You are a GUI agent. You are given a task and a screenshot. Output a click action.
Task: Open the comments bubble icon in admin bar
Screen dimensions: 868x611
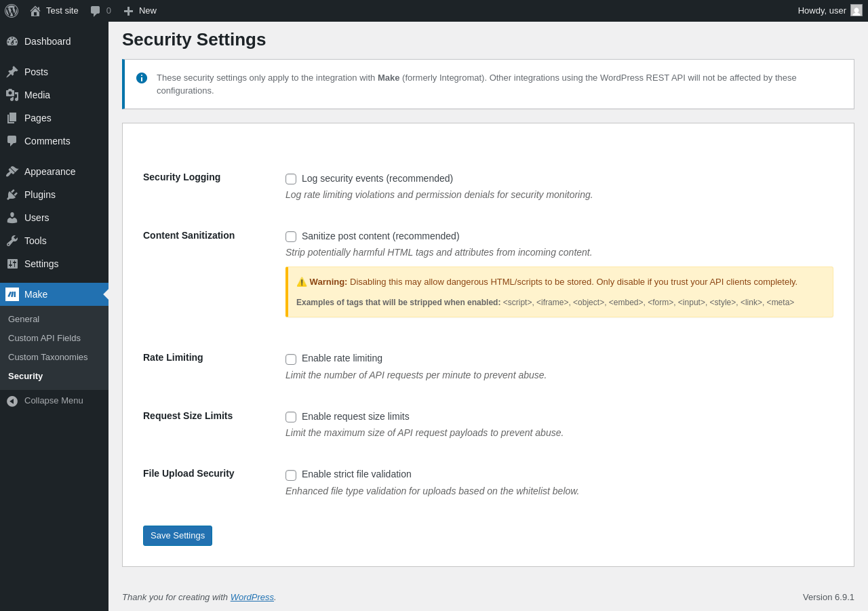pos(96,11)
